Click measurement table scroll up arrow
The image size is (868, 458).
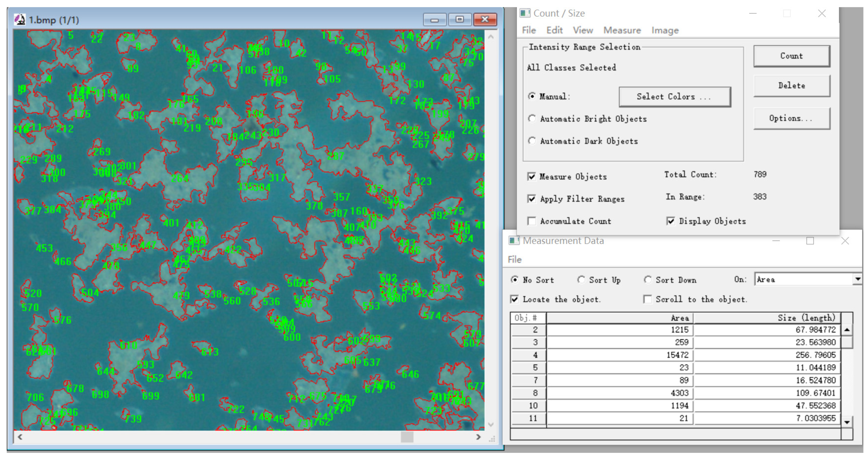[847, 330]
